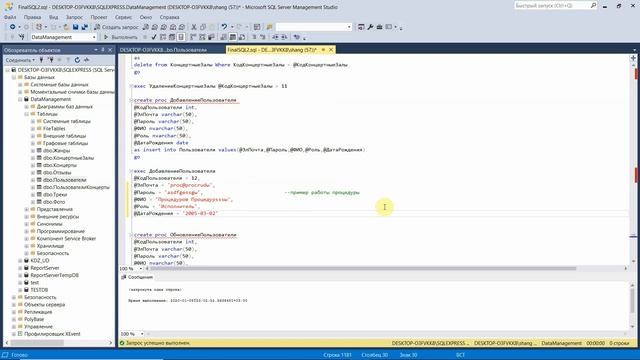Open the wrench properties tool
640x360 pixels.
pyautogui.click(x=370, y=27)
